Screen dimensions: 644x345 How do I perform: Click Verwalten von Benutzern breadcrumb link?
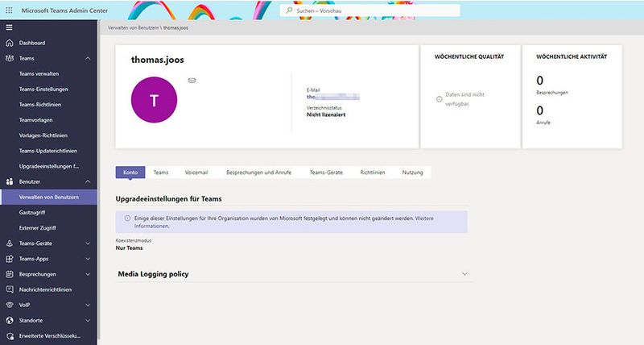pyautogui.click(x=133, y=28)
